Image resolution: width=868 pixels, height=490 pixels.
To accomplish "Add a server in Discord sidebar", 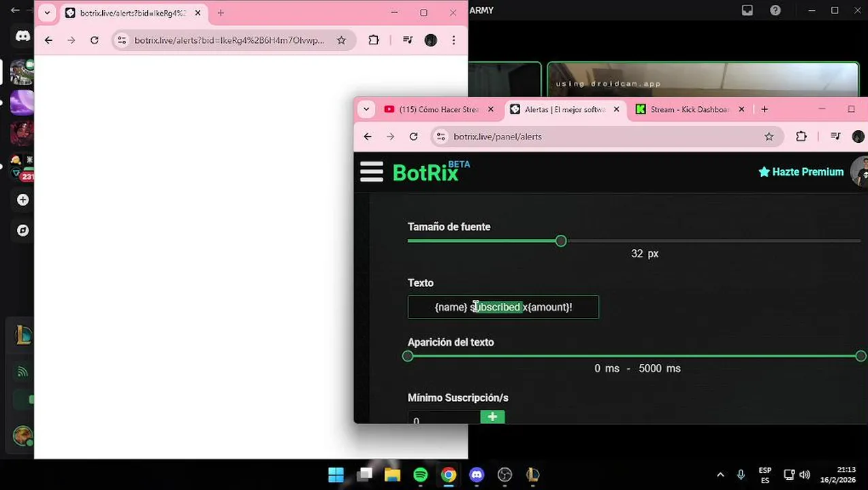I will coord(22,200).
